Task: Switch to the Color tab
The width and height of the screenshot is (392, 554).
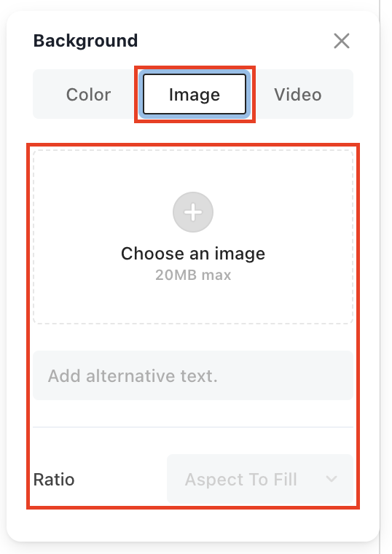Action: point(88,94)
